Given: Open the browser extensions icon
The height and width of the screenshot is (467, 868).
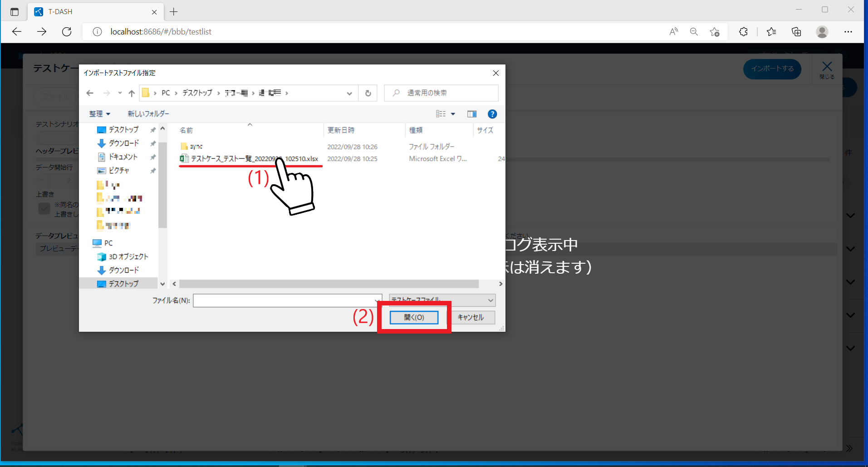Looking at the screenshot, I should tap(743, 32).
